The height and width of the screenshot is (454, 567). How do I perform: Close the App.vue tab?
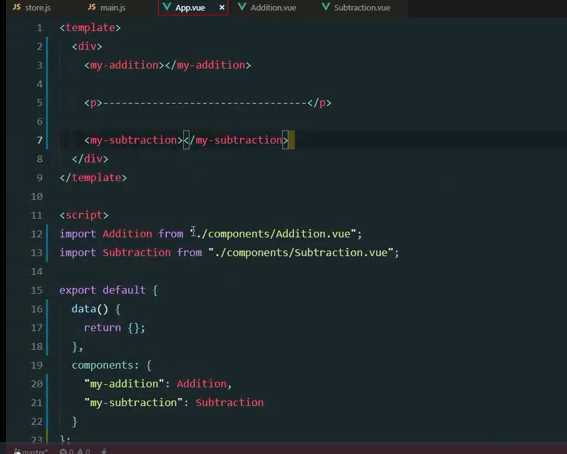pos(222,7)
